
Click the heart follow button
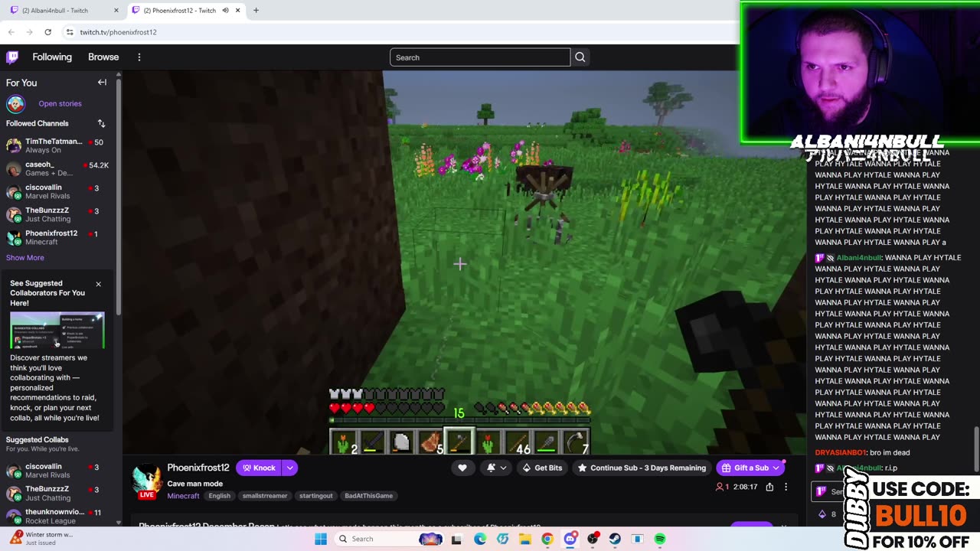click(x=462, y=468)
